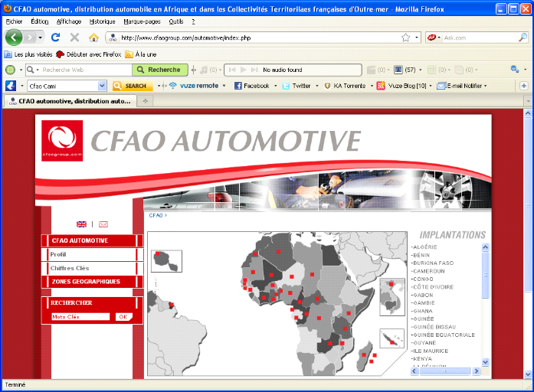
Task: Reload the page with the refresh icon
Action: [55, 38]
